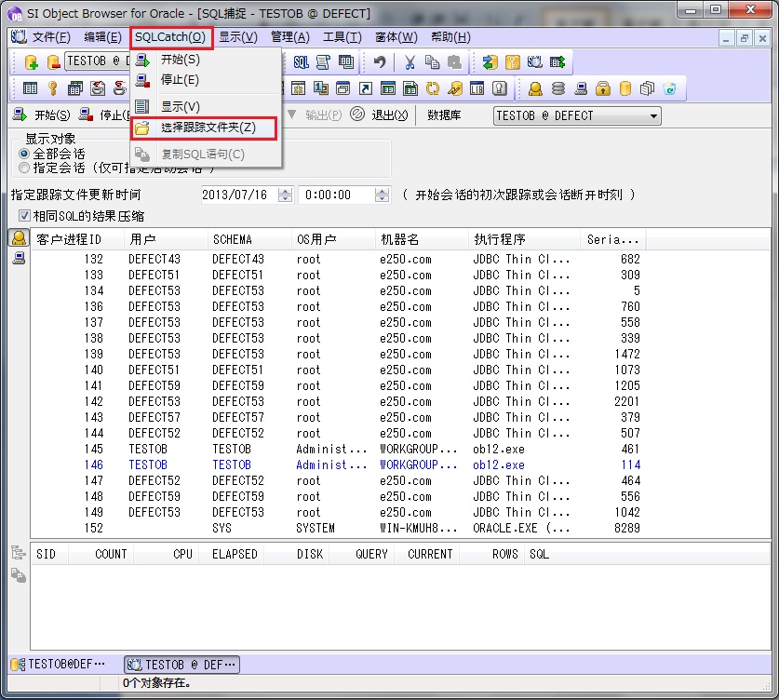Click the ELAPSED column header

232,554
